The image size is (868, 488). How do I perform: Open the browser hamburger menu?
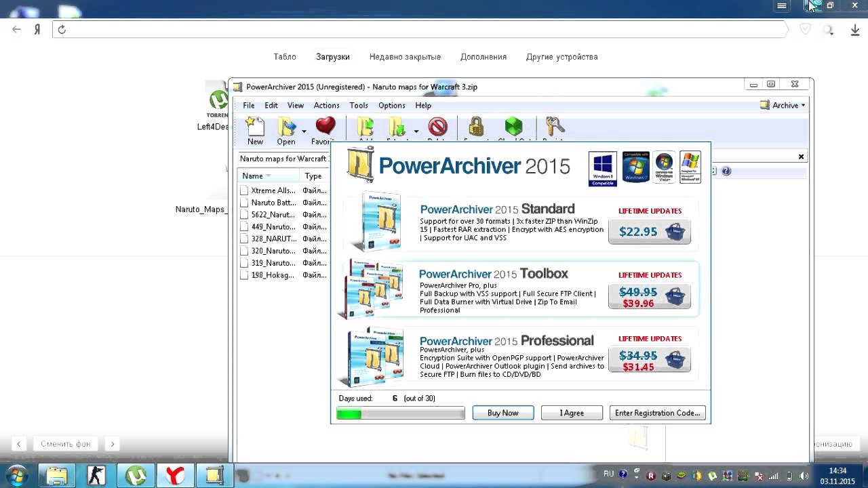pyautogui.click(x=782, y=5)
